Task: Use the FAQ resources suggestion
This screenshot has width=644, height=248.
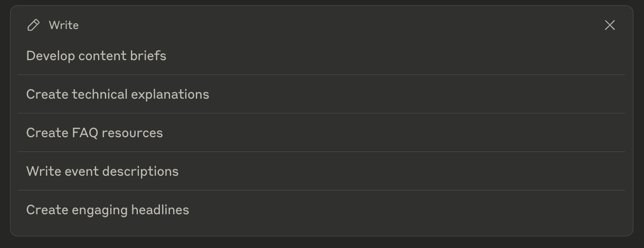Action: coord(321,133)
